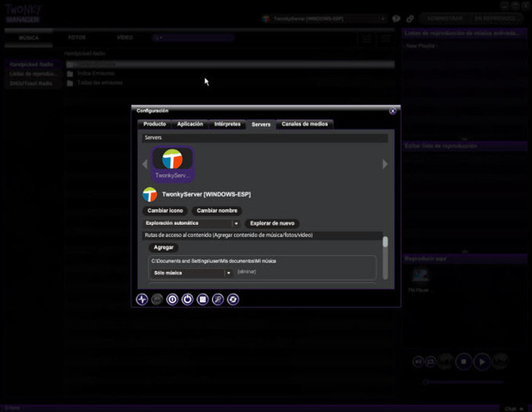Click the repeat icon beside volume

pyautogui.click(x=431, y=361)
